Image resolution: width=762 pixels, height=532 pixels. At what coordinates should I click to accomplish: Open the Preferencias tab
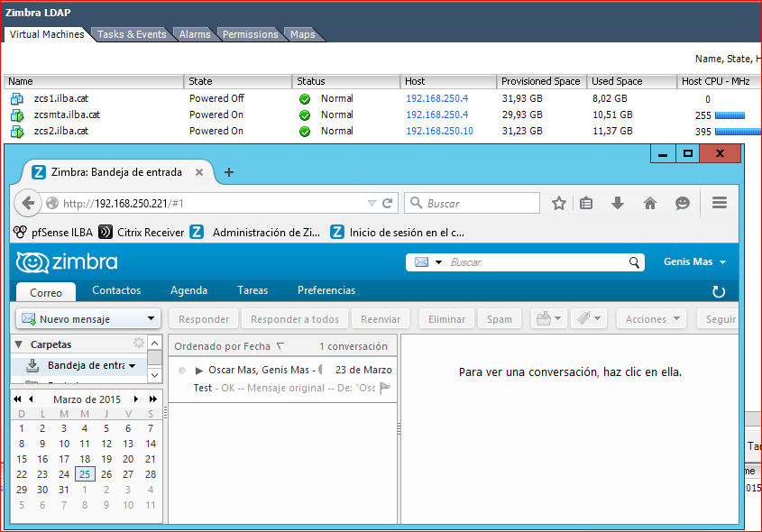tap(326, 290)
